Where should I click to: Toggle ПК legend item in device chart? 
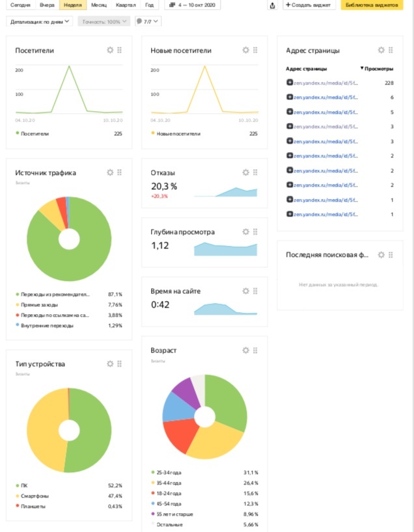(x=21, y=486)
